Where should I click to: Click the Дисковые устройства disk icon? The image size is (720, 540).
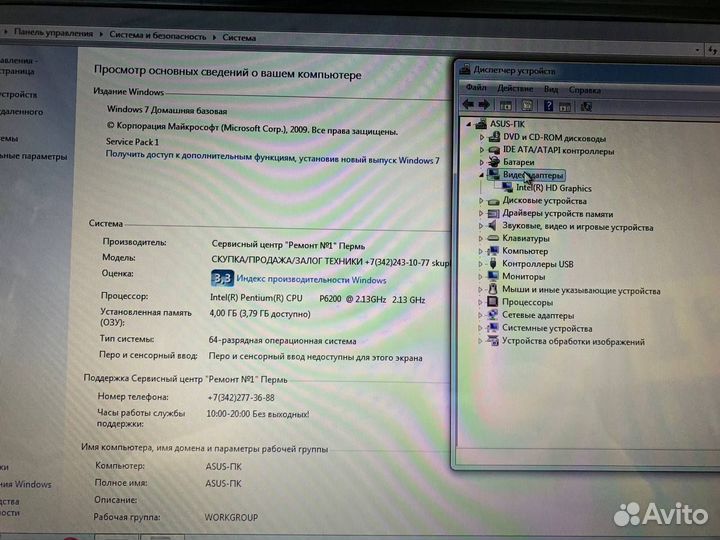pyautogui.click(x=494, y=201)
